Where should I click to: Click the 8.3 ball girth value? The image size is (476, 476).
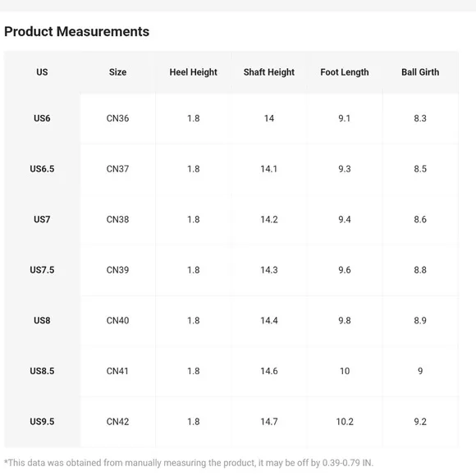[420, 118]
